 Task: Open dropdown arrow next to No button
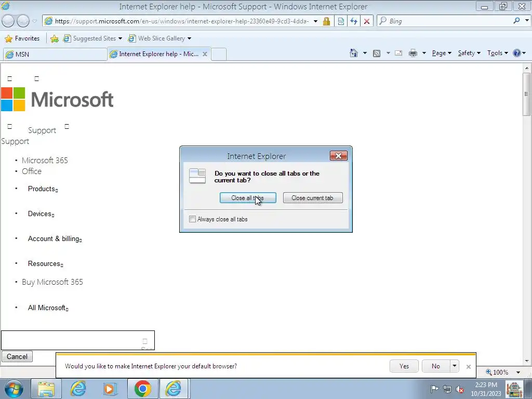(x=454, y=366)
